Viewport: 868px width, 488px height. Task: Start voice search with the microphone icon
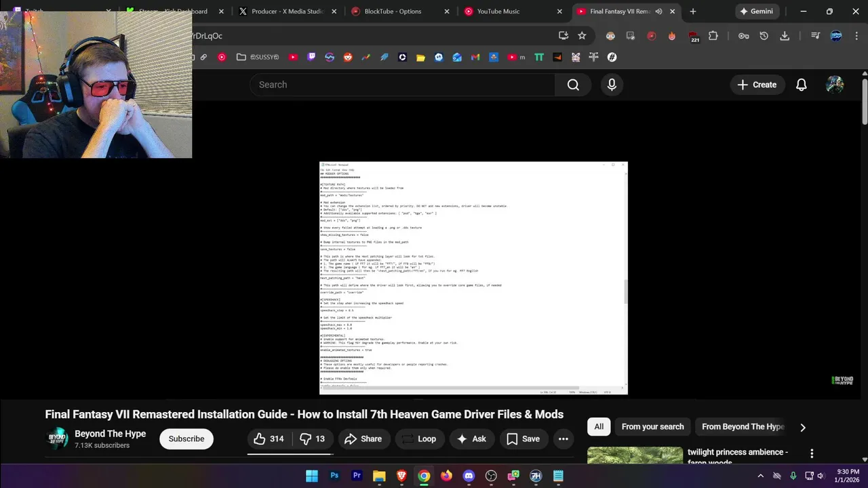click(x=612, y=85)
